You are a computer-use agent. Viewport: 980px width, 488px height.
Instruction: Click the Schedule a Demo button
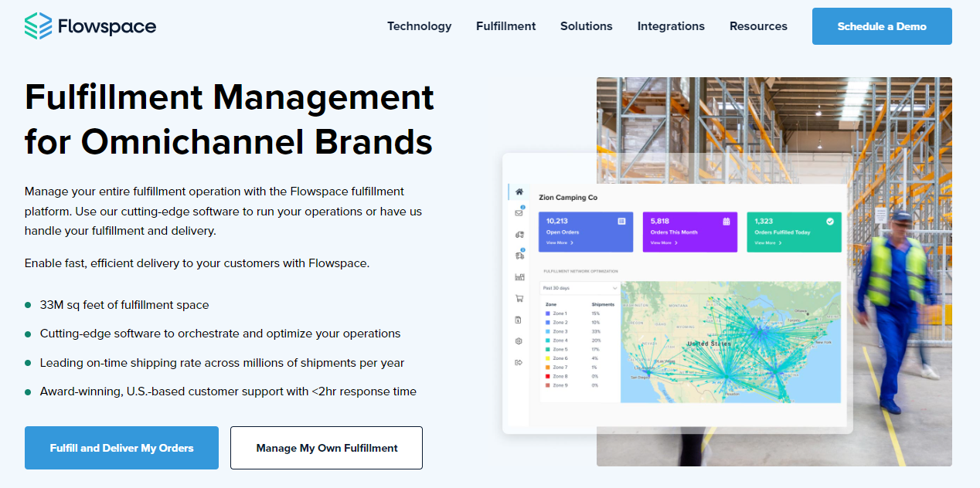pyautogui.click(x=882, y=26)
